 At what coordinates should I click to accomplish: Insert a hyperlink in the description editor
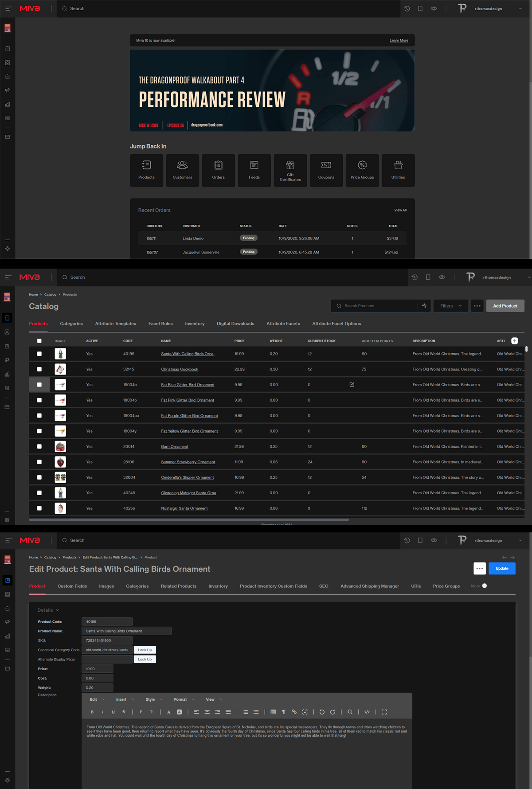(x=294, y=712)
